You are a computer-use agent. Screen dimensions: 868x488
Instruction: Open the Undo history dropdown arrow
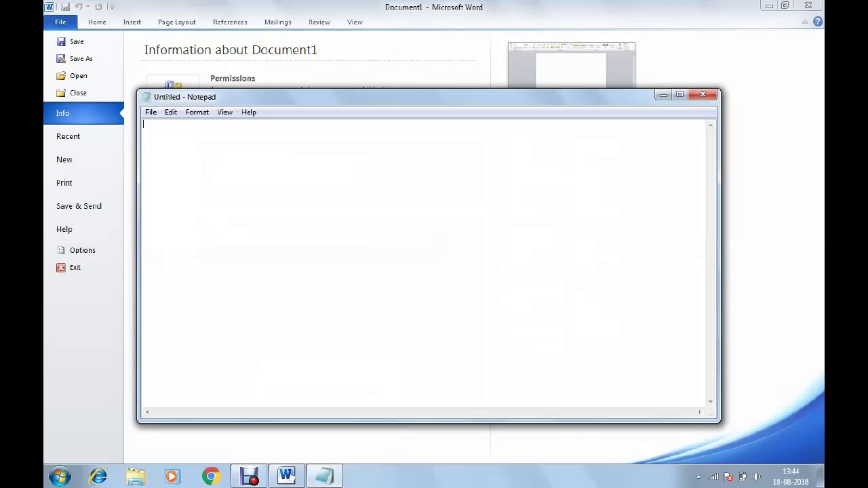pos(87,7)
